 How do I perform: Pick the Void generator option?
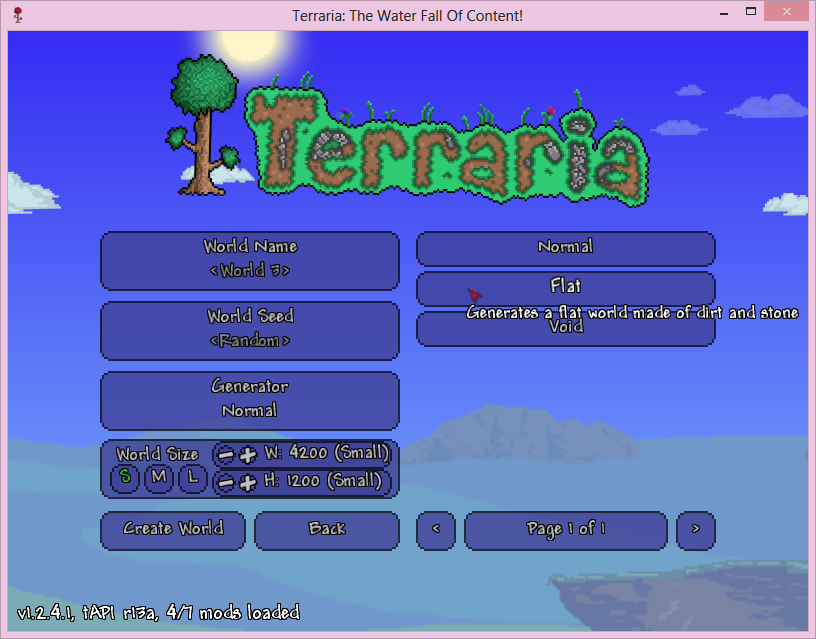tap(566, 328)
